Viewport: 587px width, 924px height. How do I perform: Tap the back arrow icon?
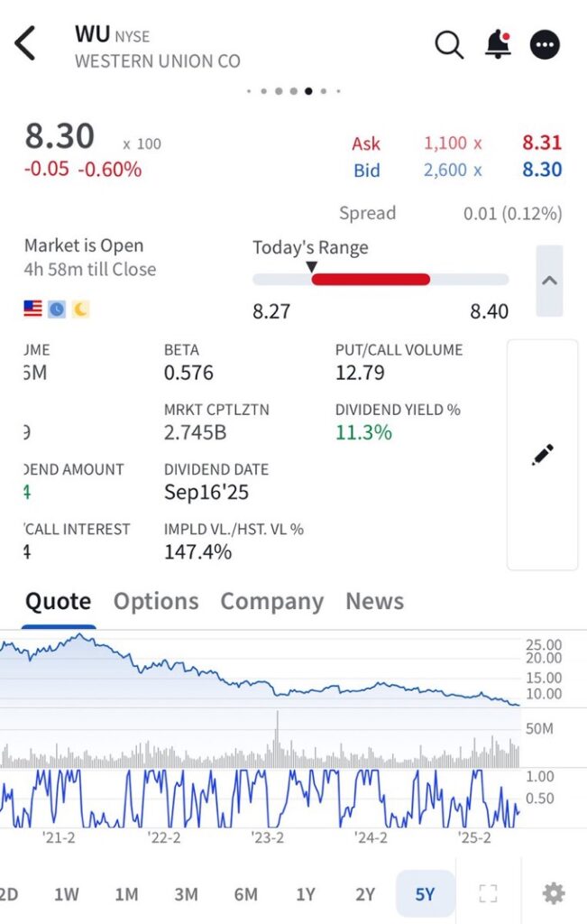pos(25,43)
